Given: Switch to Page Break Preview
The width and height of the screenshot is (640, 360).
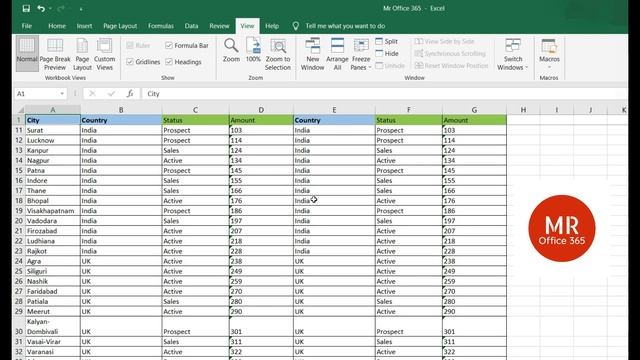Looking at the screenshot, I should point(55,53).
